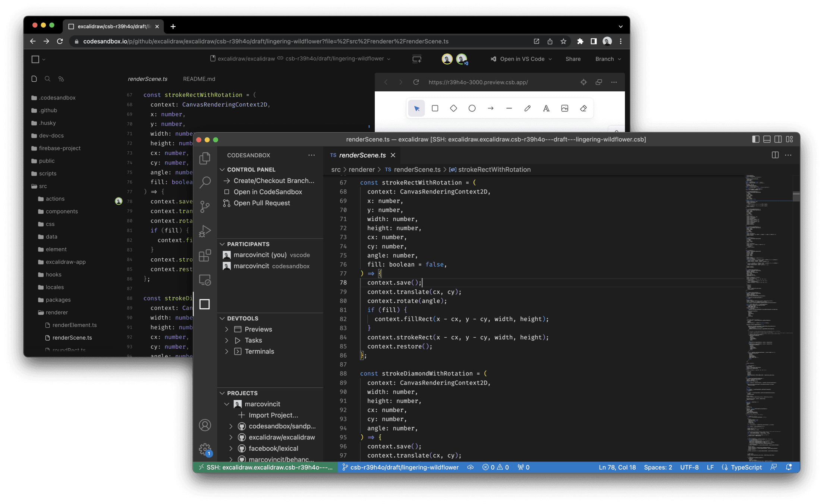Screen dimensions: 824x504
Task: Click Open Pull Request in Control Panel
Action: pos(262,203)
